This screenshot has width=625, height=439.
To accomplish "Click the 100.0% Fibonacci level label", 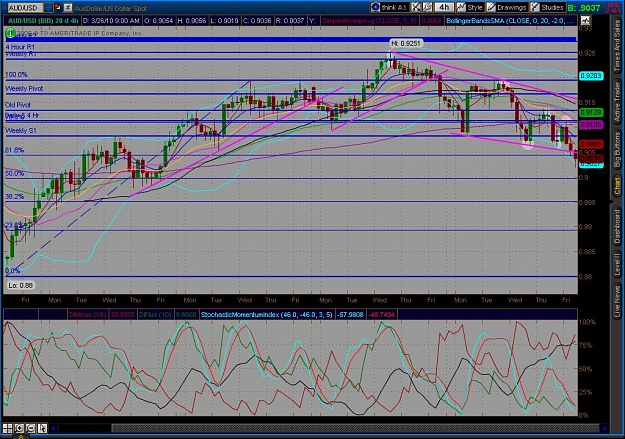I will (16, 75).
